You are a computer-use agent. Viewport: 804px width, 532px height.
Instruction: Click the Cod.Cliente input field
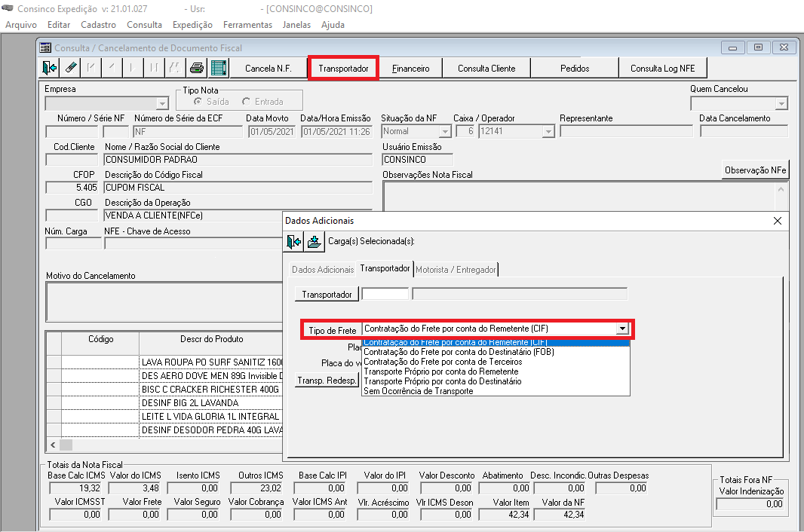click(x=72, y=160)
